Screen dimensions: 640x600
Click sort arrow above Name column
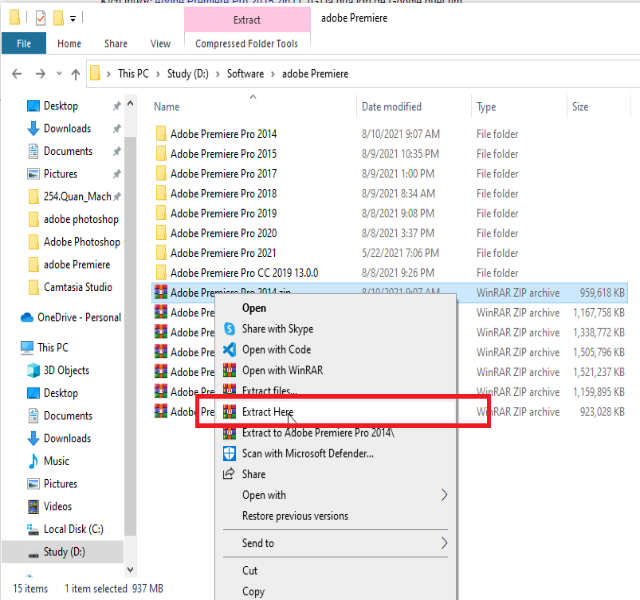click(253, 97)
